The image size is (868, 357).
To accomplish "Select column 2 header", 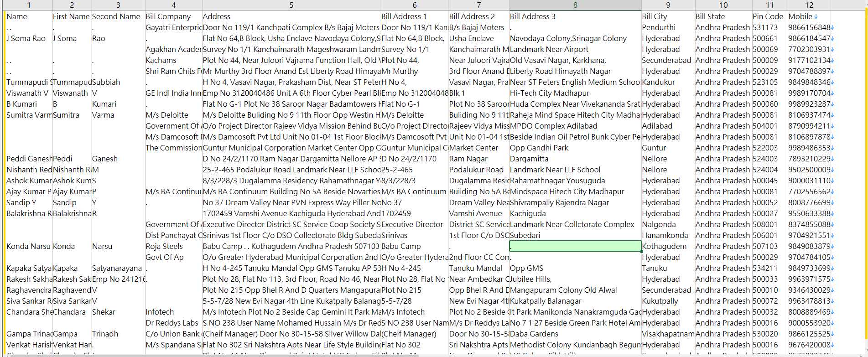I will point(72,5).
